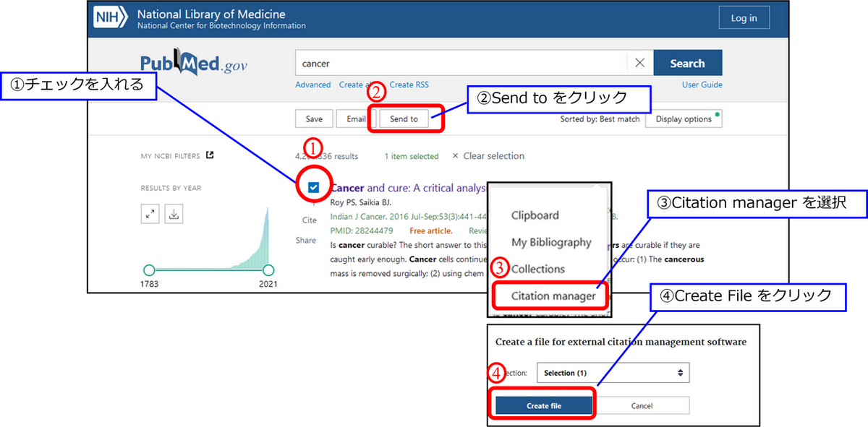Viewport: 868px width, 427px height.
Task: Open MY NCBI FILTERS external link icon
Action: point(210,155)
